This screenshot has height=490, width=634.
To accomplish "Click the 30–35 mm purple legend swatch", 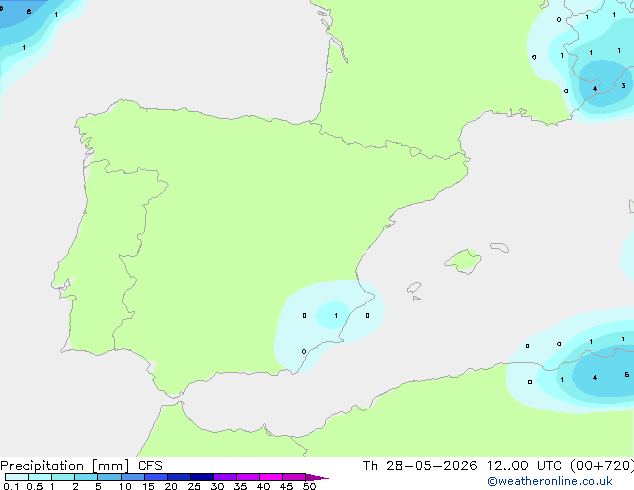I will pos(224,477).
